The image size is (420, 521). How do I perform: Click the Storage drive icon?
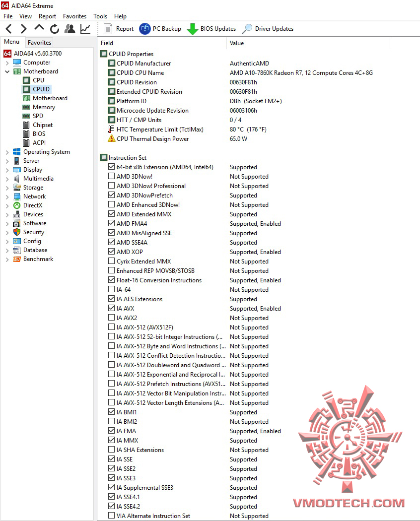16,188
